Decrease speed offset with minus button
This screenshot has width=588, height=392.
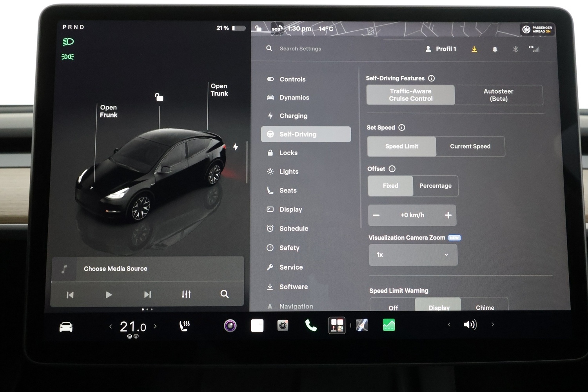[x=376, y=215]
